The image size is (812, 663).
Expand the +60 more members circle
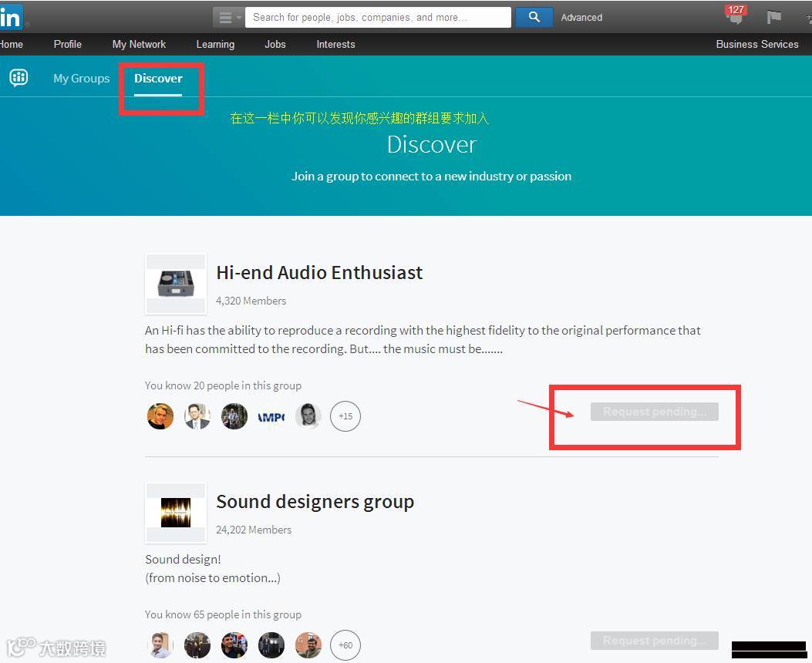pyautogui.click(x=345, y=645)
